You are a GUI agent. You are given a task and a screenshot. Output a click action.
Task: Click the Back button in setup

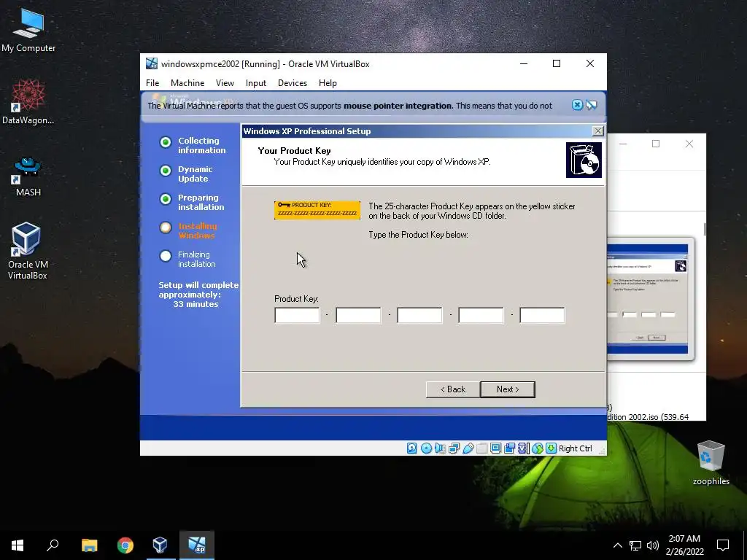tap(452, 389)
